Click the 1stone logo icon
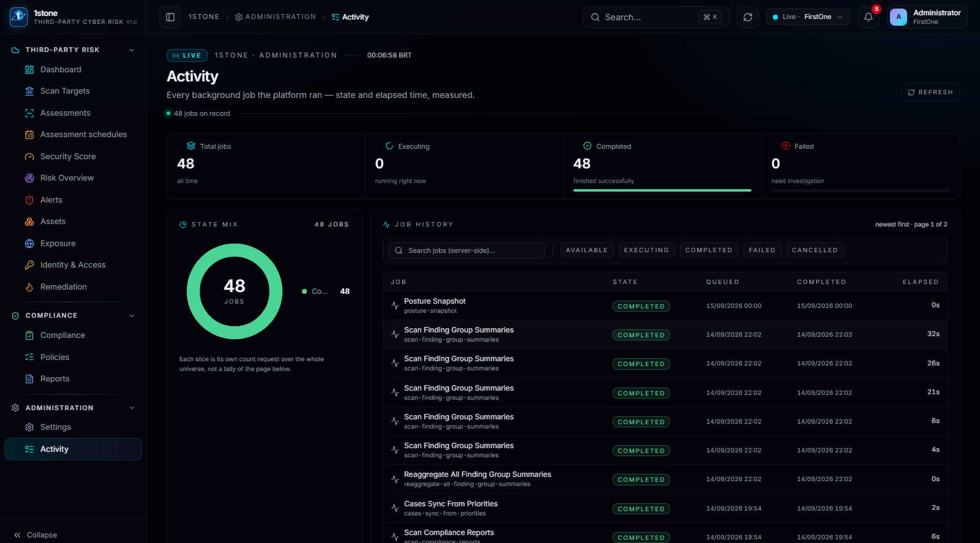The width and height of the screenshot is (980, 543). click(x=18, y=17)
